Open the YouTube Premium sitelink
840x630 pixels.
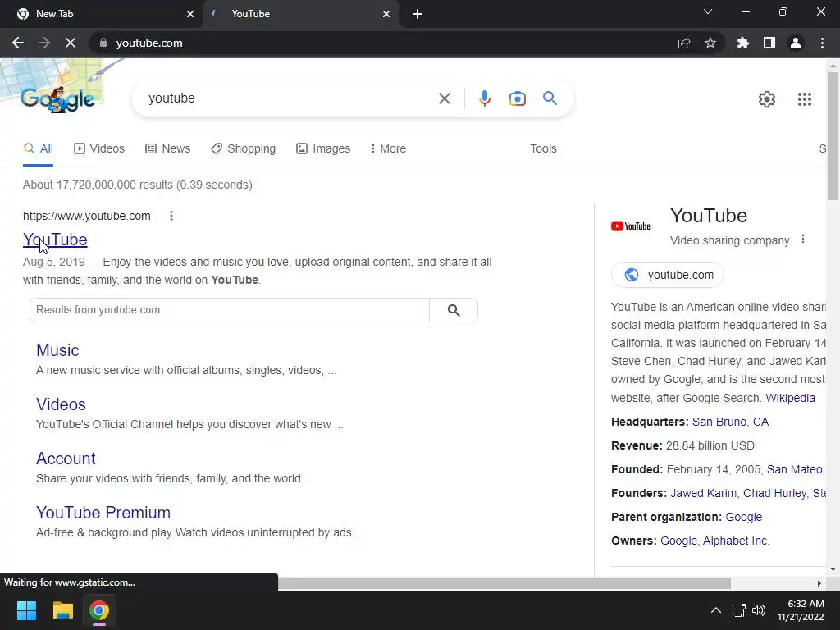(x=103, y=512)
